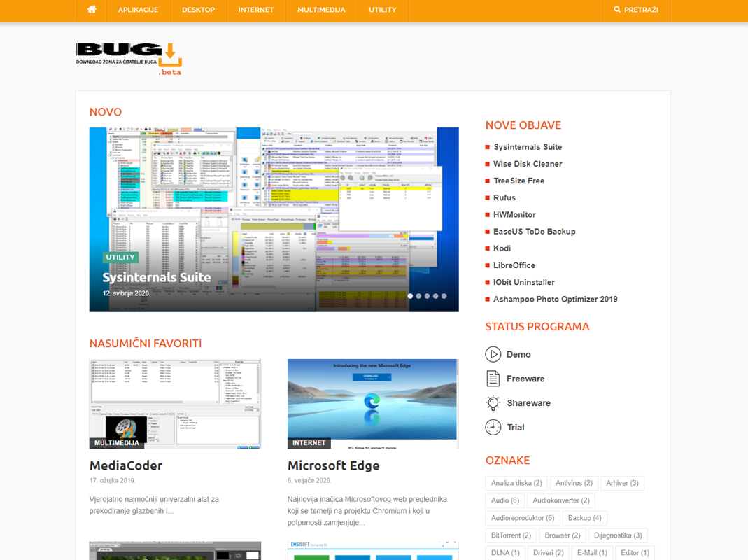This screenshot has height=560, width=748.
Task: Click the green Utility category badge
Action: coord(120,258)
